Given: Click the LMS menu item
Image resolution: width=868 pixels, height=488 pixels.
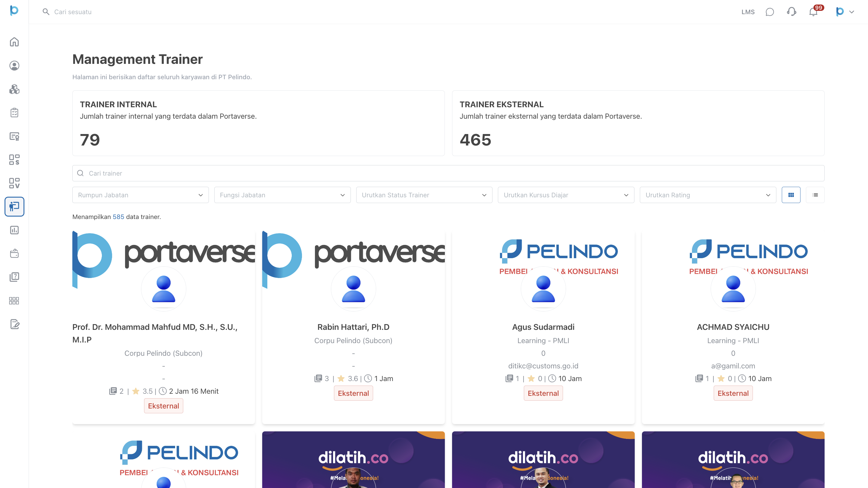Looking at the screenshot, I should click(748, 12).
